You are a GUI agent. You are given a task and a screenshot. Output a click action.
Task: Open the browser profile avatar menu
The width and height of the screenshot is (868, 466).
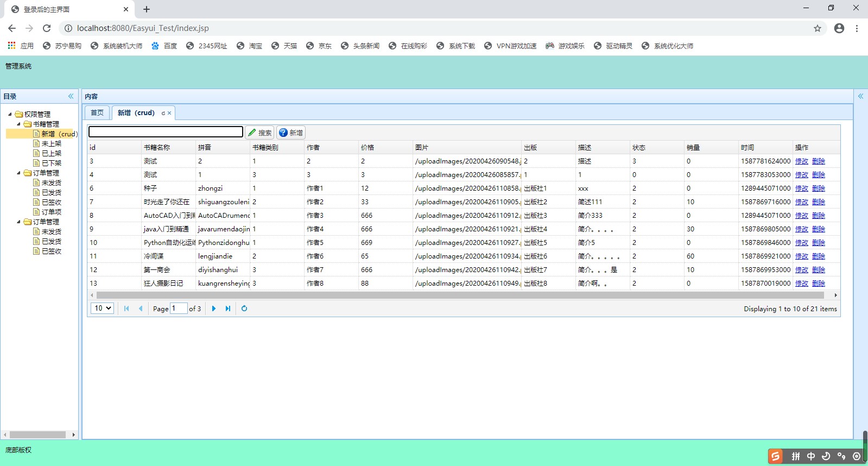pos(839,28)
